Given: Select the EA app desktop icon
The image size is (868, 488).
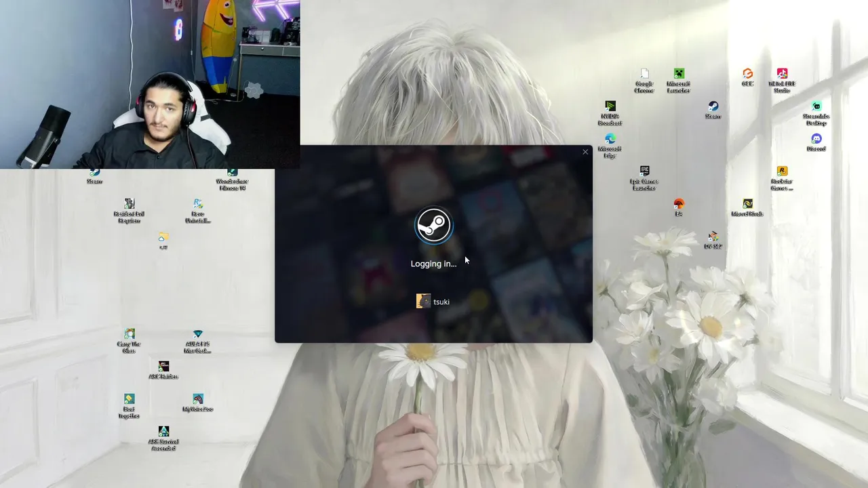Looking at the screenshot, I should tap(679, 207).
